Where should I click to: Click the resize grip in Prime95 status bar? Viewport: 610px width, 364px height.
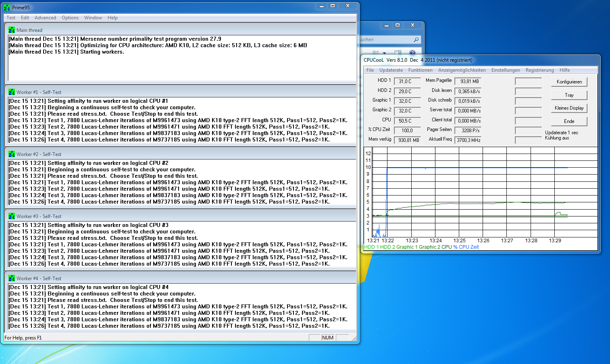354,338
